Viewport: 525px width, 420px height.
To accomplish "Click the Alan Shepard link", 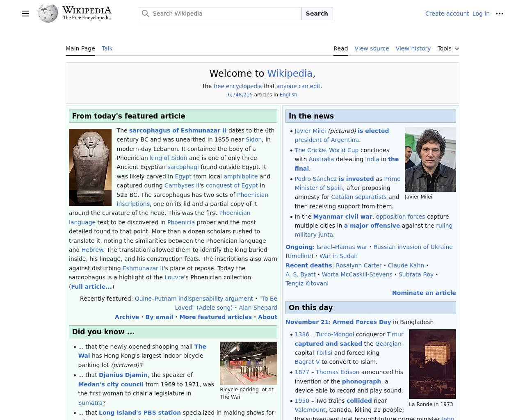I will 258,308.
